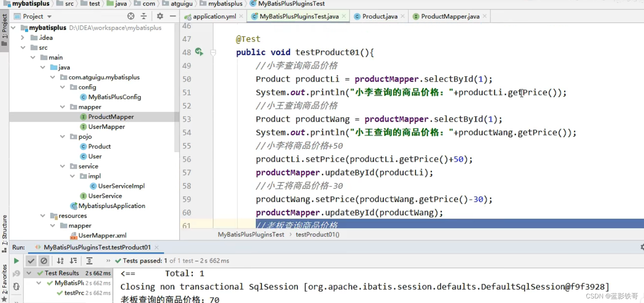Collapse the com.atguigu.mybatisplus package
Screen dimensions: 644x303
(x=52, y=77)
